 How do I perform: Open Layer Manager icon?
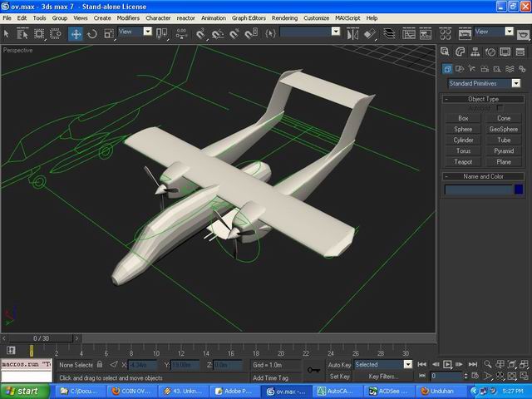coord(389,34)
